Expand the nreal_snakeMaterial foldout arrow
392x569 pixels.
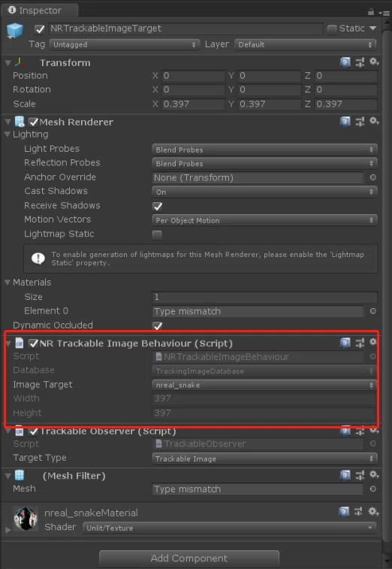point(8,530)
